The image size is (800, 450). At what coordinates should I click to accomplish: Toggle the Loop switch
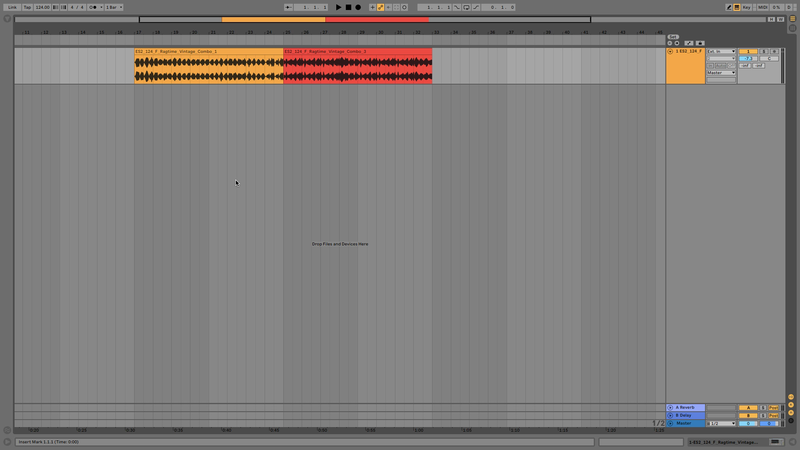tap(466, 7)
